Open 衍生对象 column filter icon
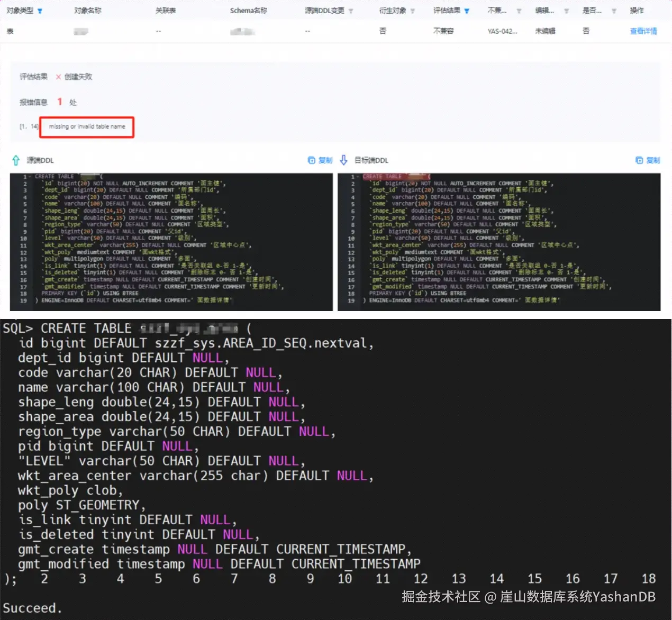Image resolution: width=672 pixels, height=620 pixels. coord(413,11)
